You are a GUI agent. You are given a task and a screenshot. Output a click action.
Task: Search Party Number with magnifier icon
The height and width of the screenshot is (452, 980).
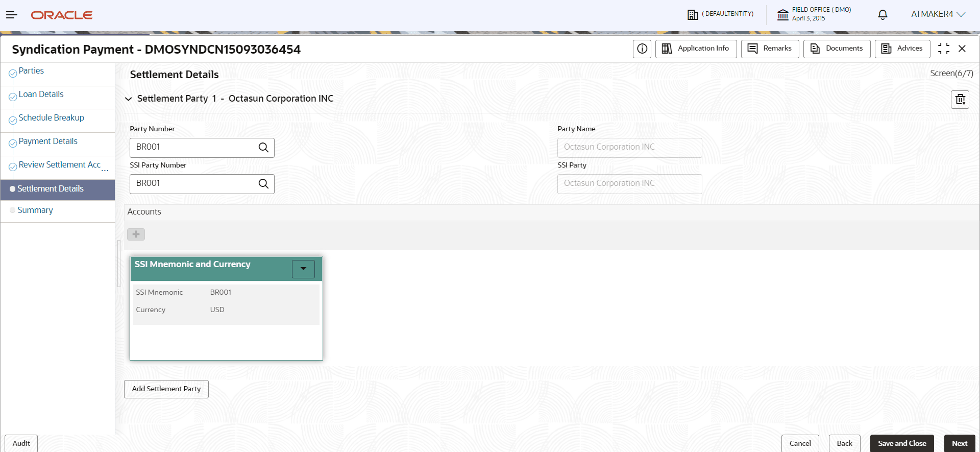263,148
